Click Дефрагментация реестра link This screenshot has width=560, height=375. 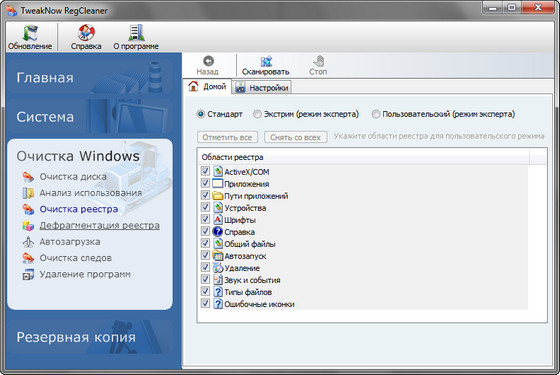point(100,225)
